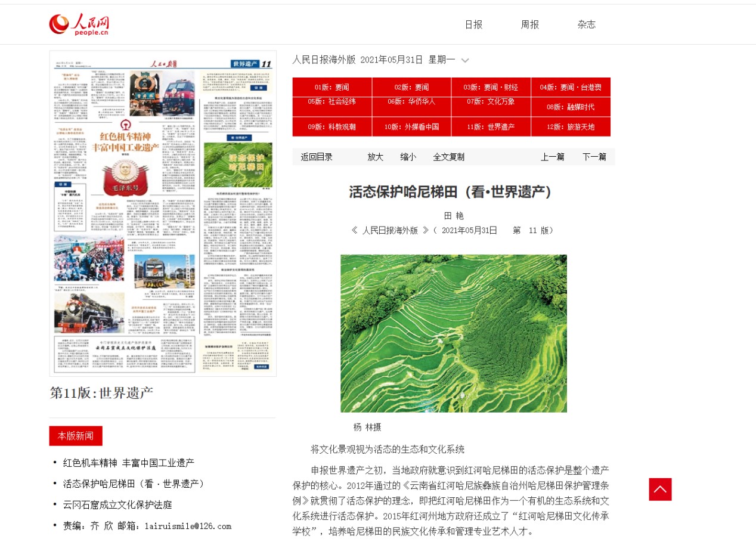Click 返回目录 to return to index
This screenshot has width=756, height=542.
click(x=317, y=157)
